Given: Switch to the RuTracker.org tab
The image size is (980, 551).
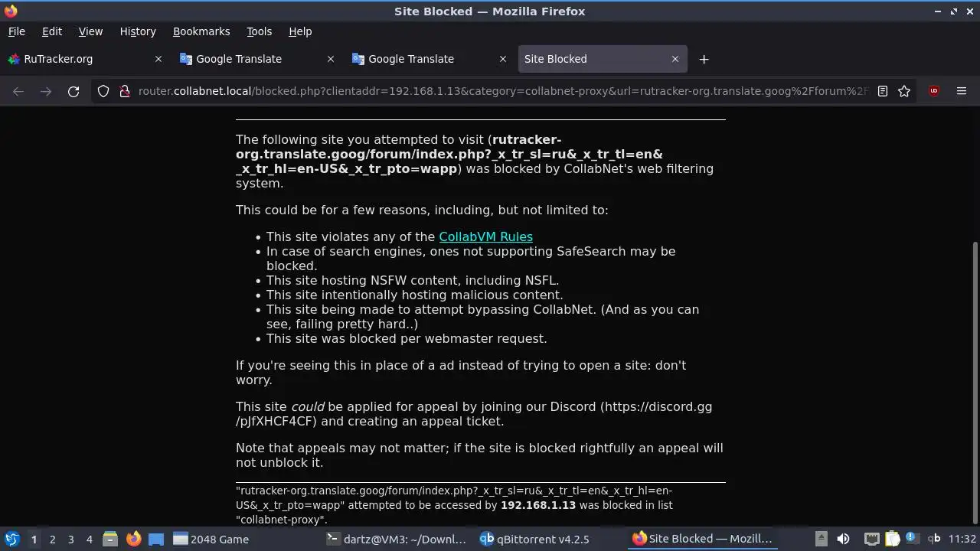Looking at the screenshot, I should coord(84,59).
